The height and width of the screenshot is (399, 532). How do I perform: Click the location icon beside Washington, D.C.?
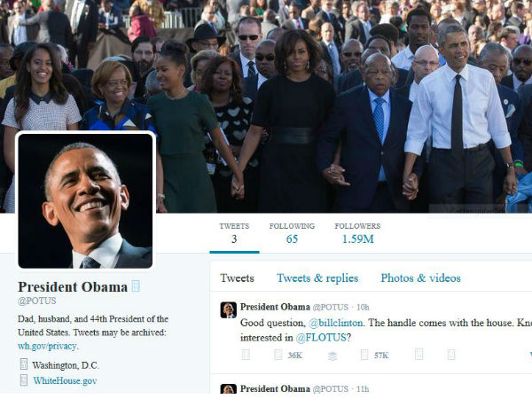pos(23,364)
